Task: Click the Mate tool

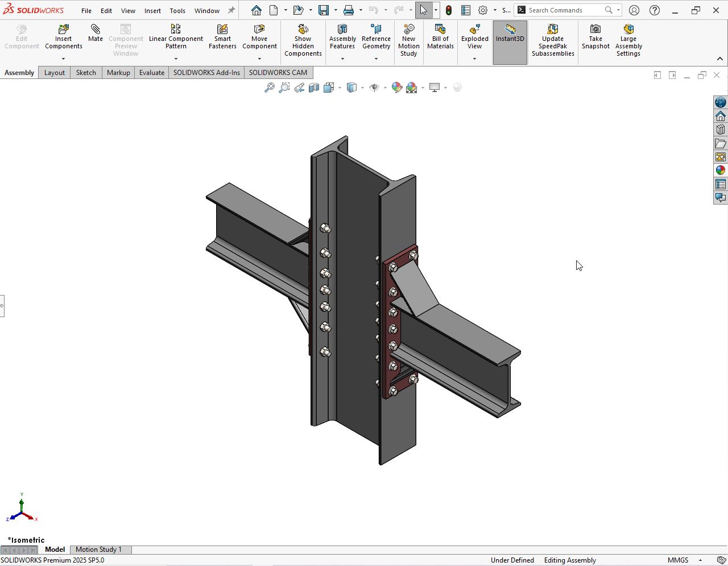Action: (96, 33)
